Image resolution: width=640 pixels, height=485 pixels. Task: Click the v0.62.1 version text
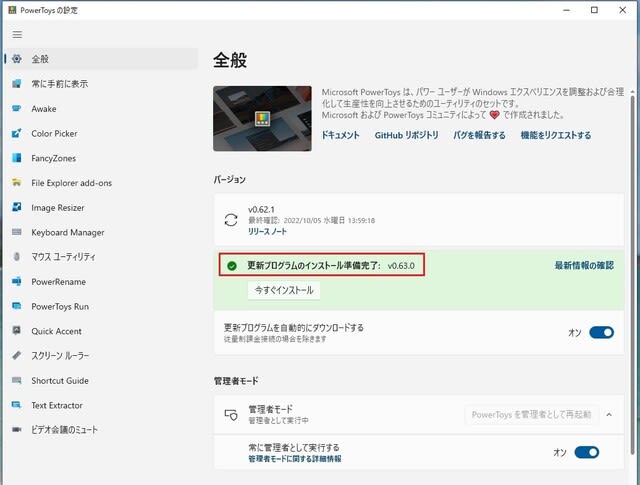pyautogui.click(x=261, y=209)
